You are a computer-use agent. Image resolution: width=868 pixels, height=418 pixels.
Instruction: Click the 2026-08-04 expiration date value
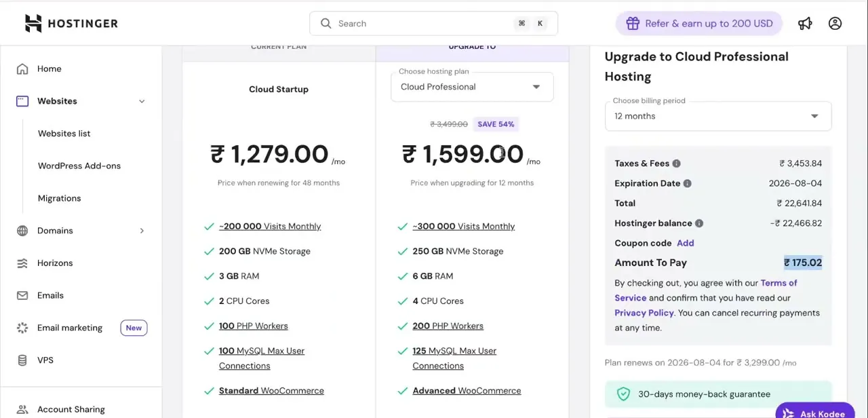pyautogui.click(x=795, y=183)
